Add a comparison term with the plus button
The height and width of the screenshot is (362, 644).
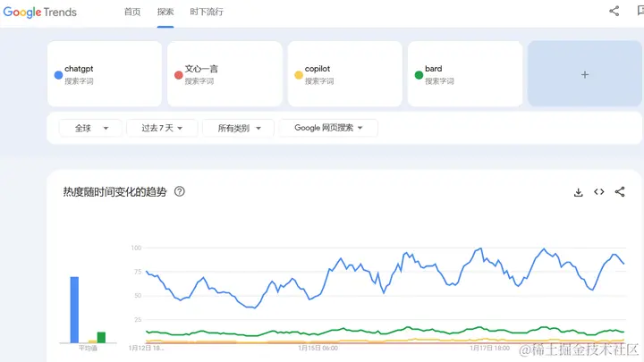[x=585, y=74]
